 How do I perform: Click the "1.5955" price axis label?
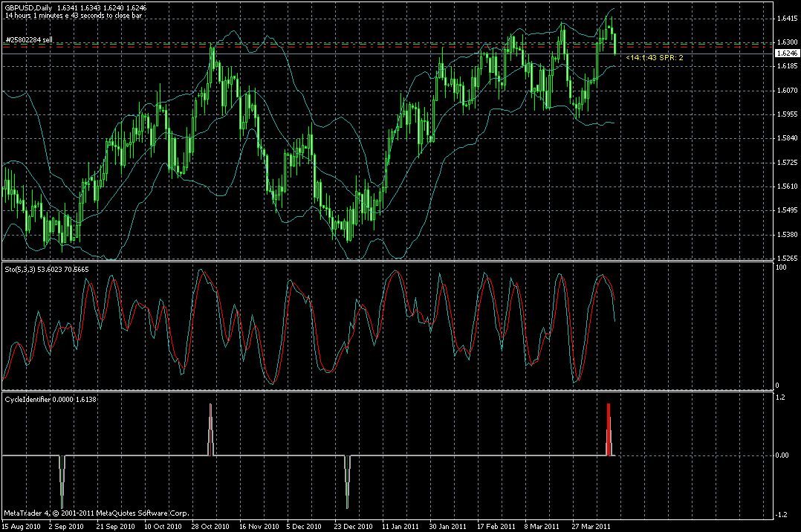(787, 114)
